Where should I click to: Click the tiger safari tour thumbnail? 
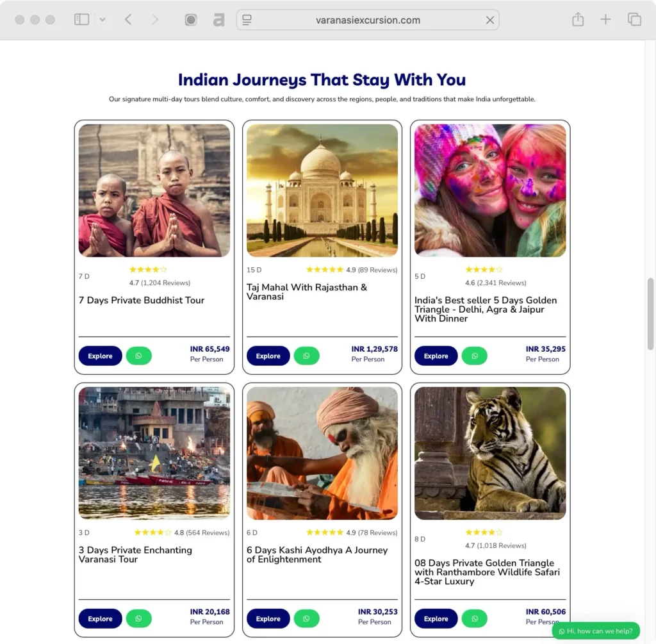click(490, 452)
